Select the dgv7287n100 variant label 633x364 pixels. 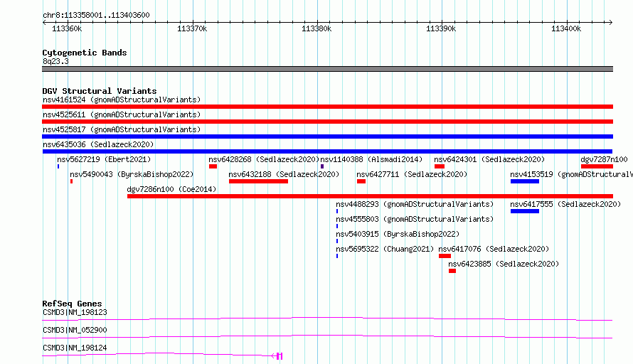(x=604, y=159)
